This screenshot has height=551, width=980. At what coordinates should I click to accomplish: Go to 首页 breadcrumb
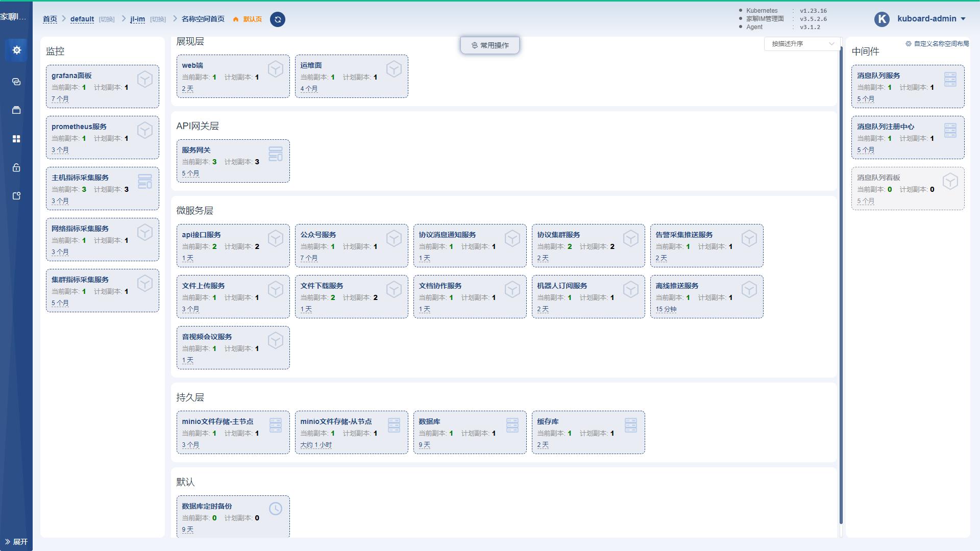point(50,19)
